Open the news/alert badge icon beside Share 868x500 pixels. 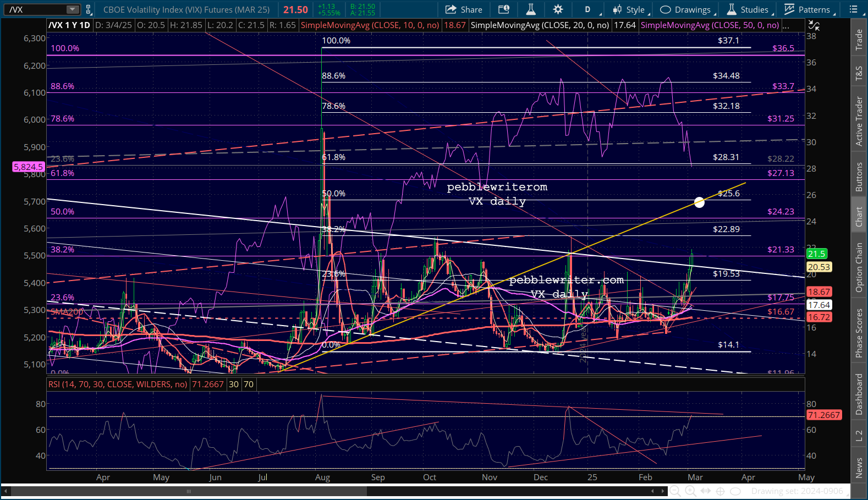503,9
